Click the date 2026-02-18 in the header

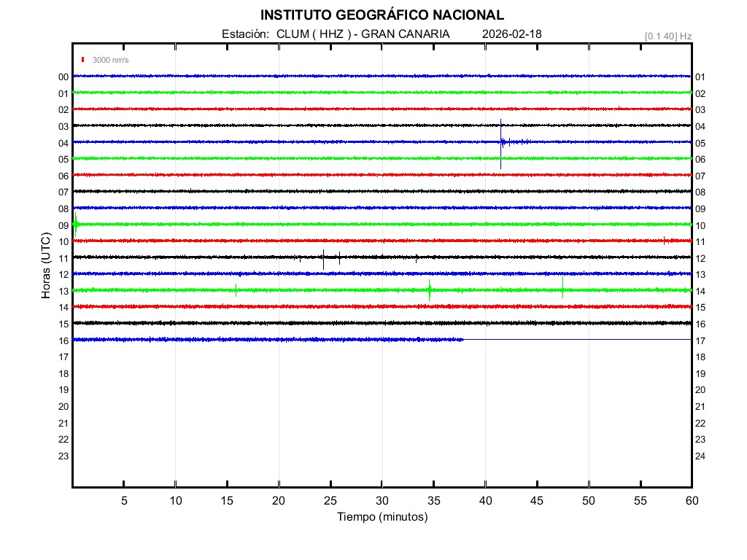[x=512, y=34]
